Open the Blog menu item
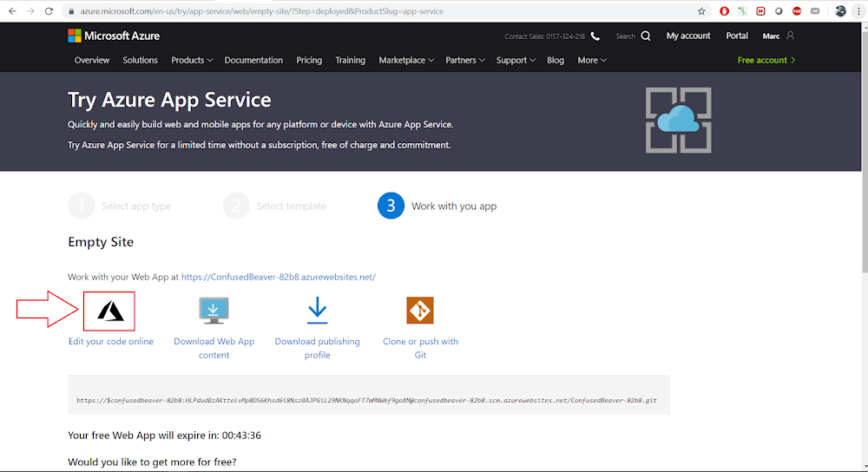 [556, 61]
